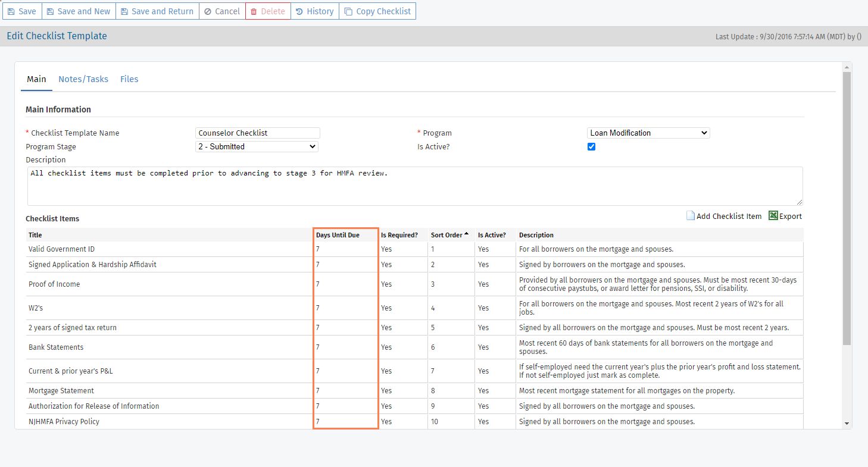868x467 pixels.
Task: Open the Files tab
Action: 129,79
